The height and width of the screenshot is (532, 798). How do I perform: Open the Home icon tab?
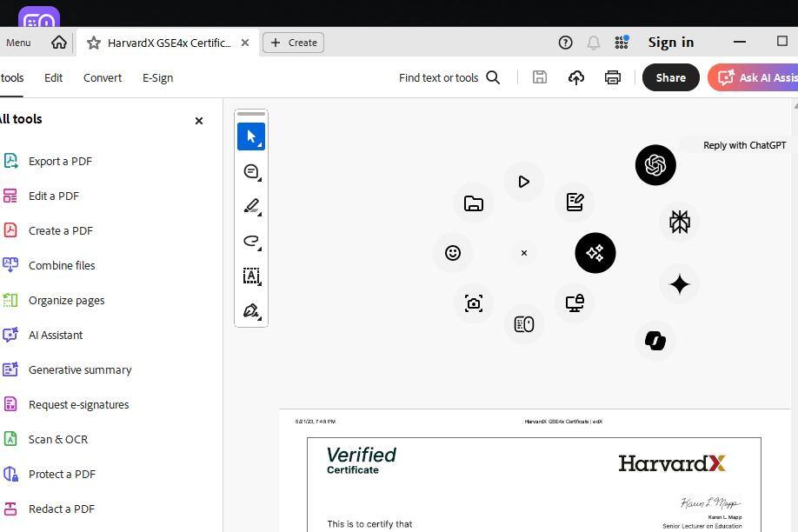click(59, 43)
